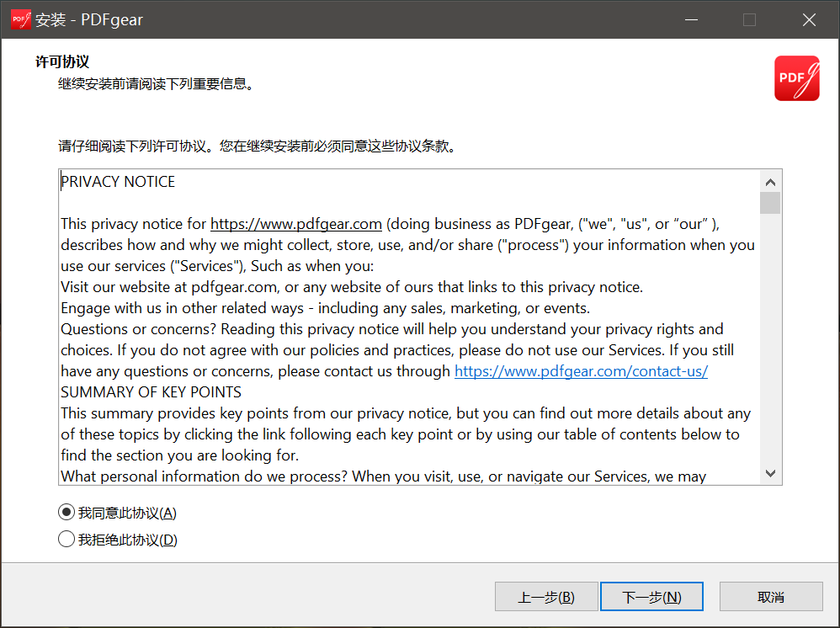Click the text 继续安装前请阅读下列重要信息。
Viewport: 840px width, 628px height.
157,83
